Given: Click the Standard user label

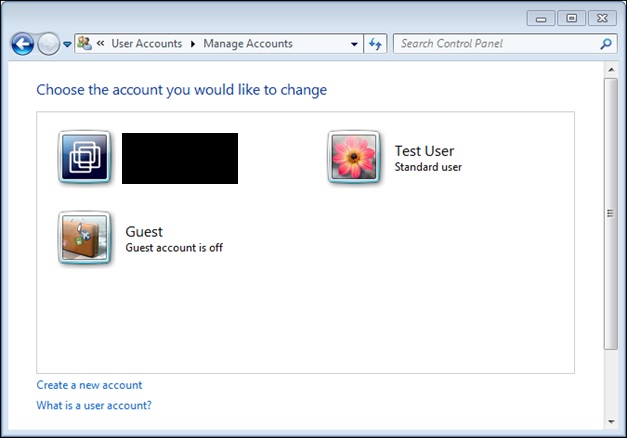Looking at the screenshot, I should click(428, 167).
